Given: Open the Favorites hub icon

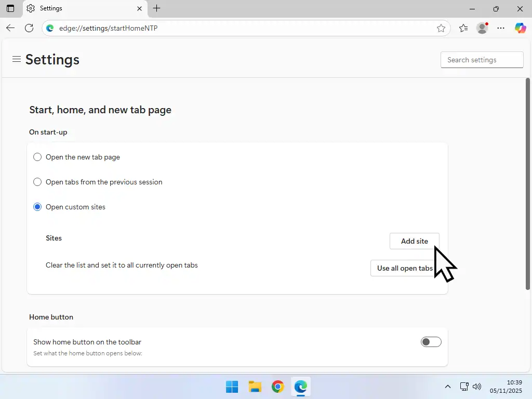Looking at the screenshot, I should pos(463,28).
